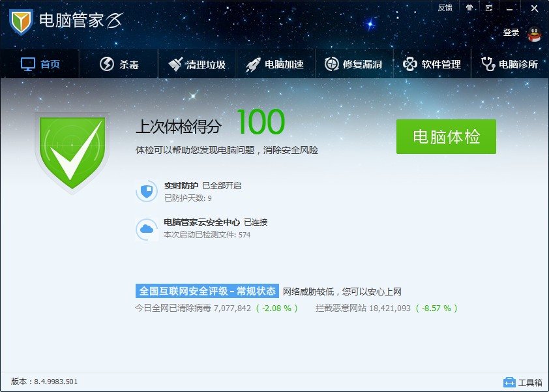Click the 实时防护 shield icon

click(x=147, y=191)
